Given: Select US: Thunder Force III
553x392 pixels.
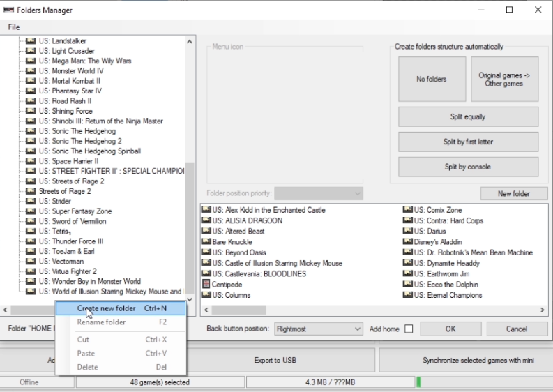Looking at the screenshot, I should pos(71,241).
